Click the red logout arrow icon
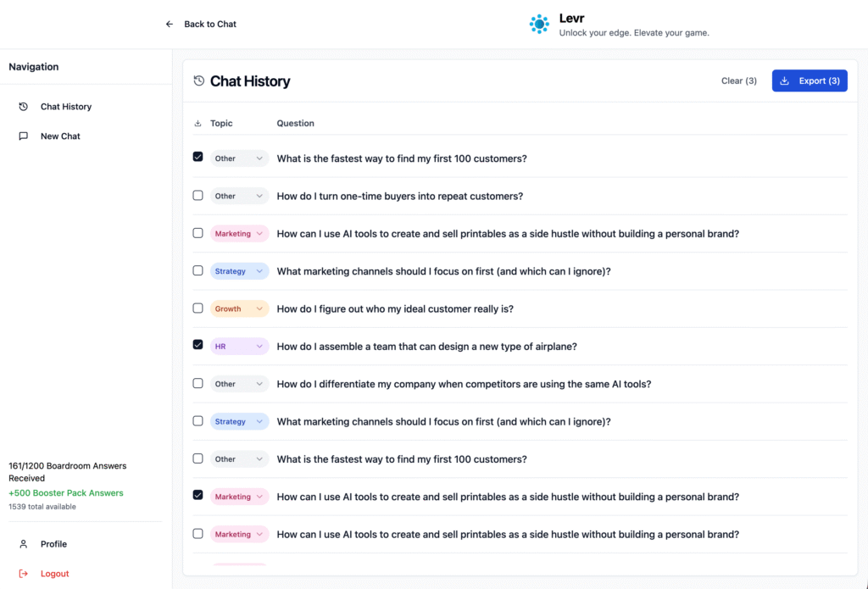The height and width of the screenshot is (589, 868). click(24, 574)
